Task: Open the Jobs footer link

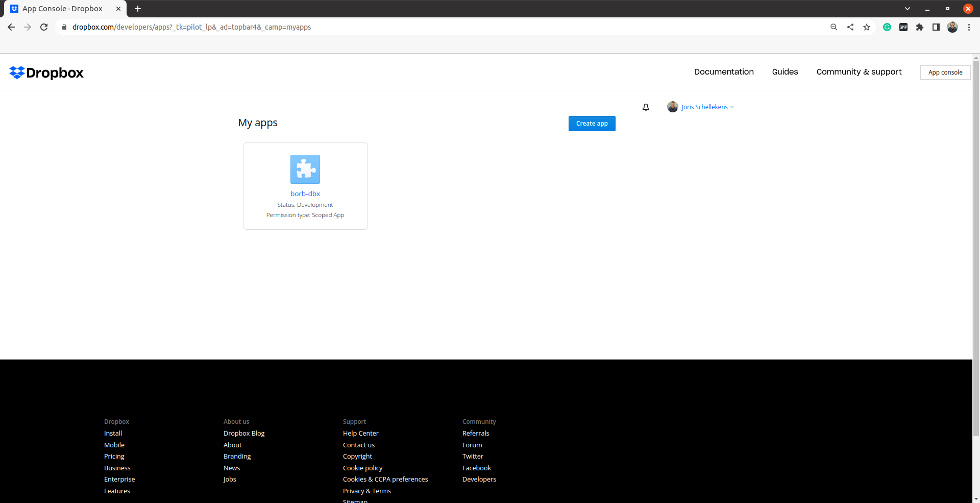Action: pos(230,480)
